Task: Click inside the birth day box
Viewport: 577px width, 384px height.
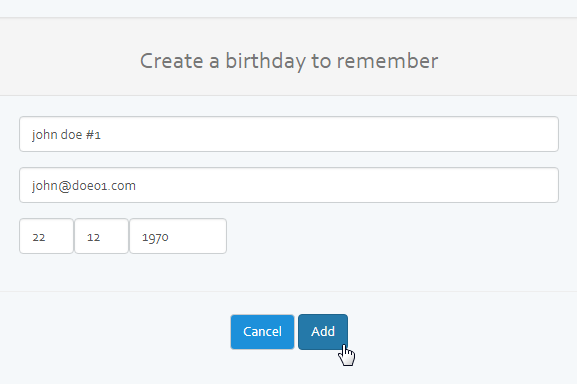Action: pos(46,236)
